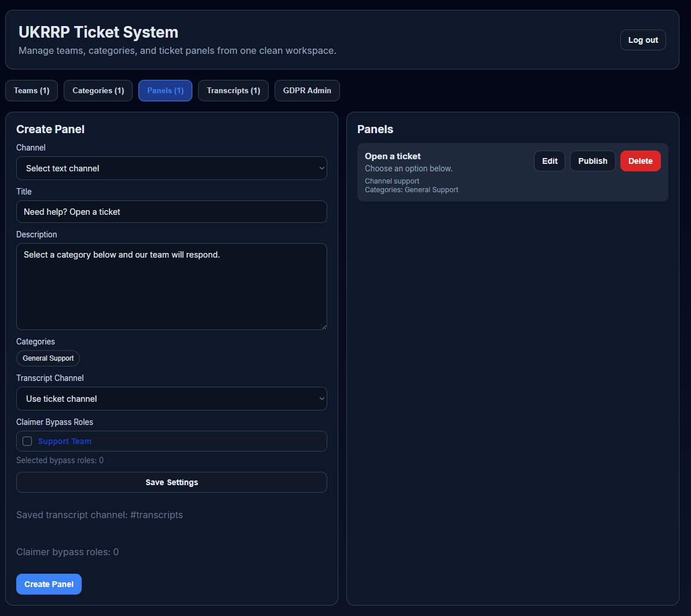Delete the Open a ticket panel
The width and height of the screenshot is (691, 616).
coord(640,160)
